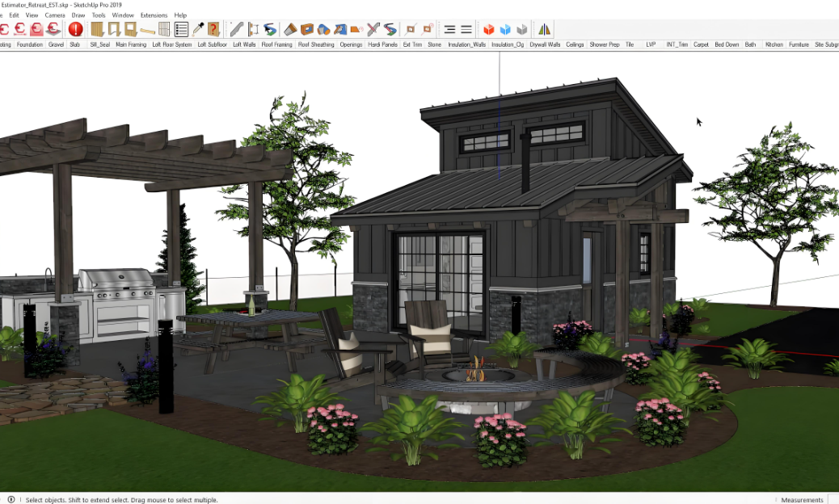Run the Site Subgrade tool
The width and height of the screenshot is (839, 504).
(x=826, y=44)
